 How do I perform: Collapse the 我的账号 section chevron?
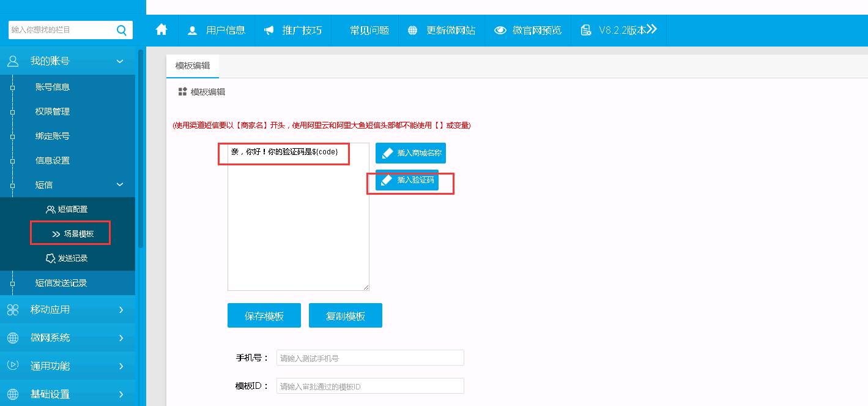pyautogui.click(x=120, y=61)
